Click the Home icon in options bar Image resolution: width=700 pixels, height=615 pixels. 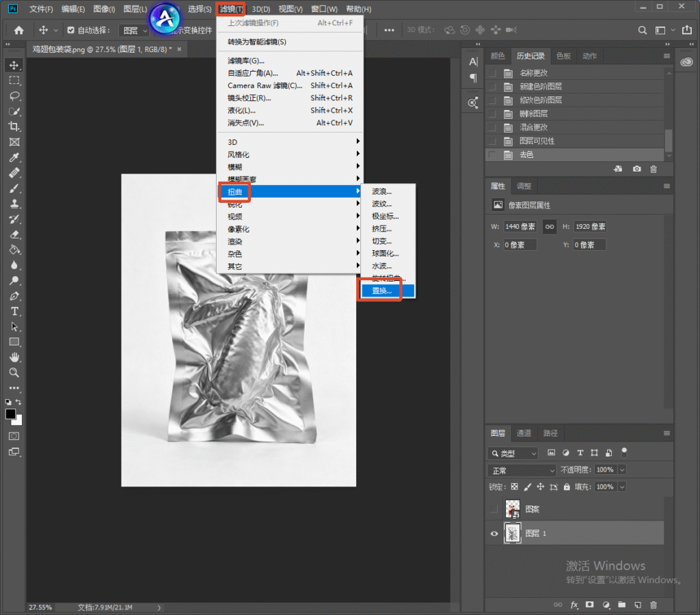pos(18,30)
